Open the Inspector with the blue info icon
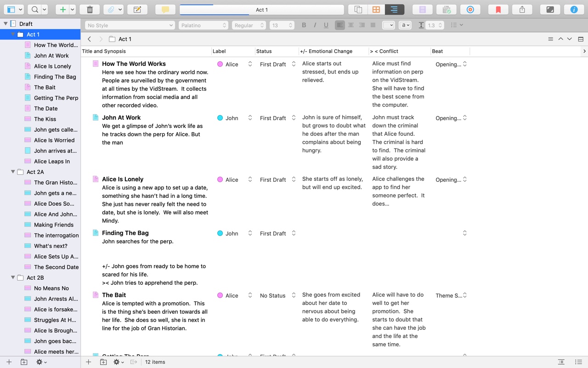 click(574, 10)
